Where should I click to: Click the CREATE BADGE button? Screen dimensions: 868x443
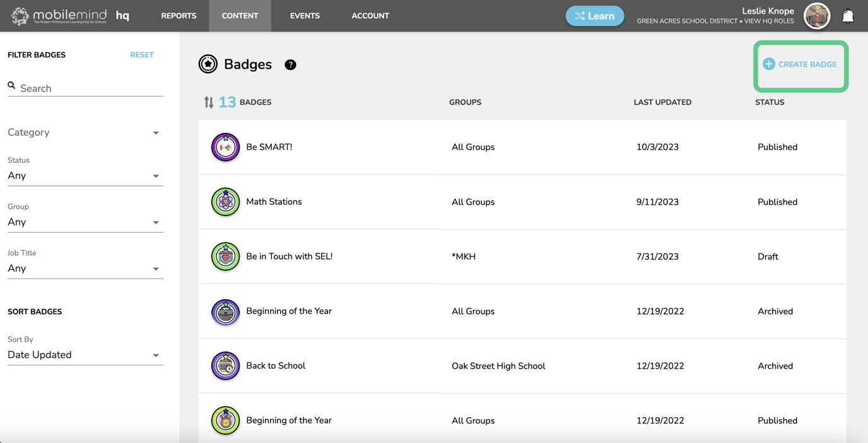[800, 64]
